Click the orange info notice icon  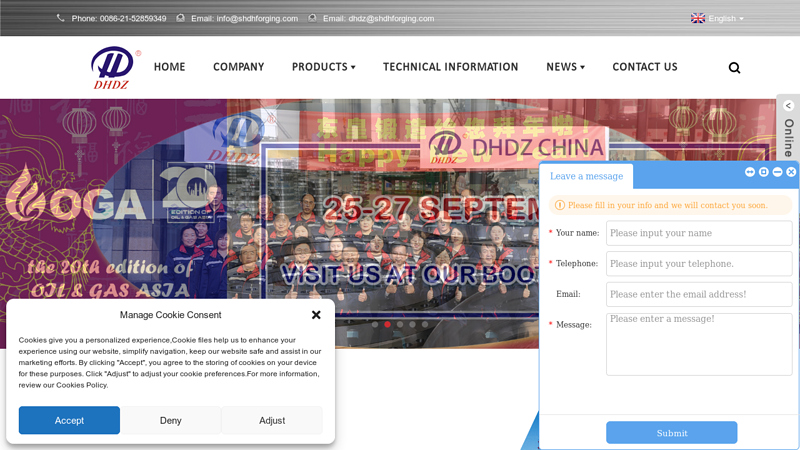click(560, 205)
